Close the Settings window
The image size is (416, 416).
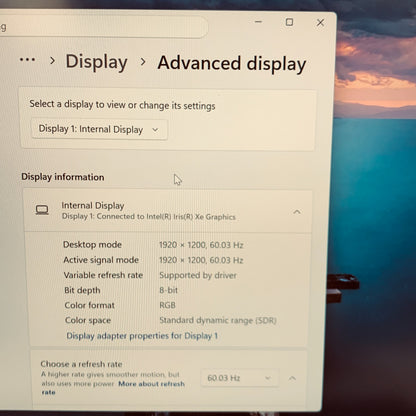(320, 23)
